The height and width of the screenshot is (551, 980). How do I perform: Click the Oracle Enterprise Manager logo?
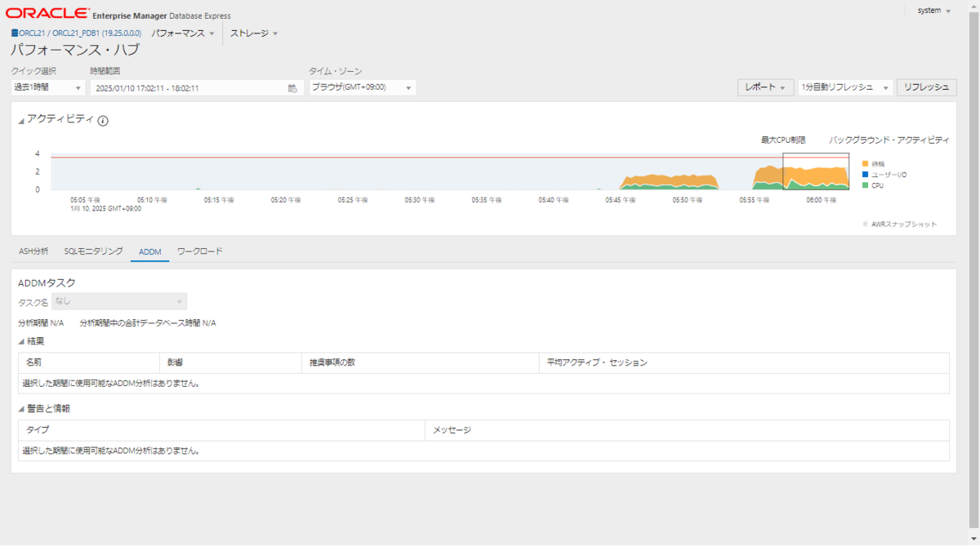(49, 12)
